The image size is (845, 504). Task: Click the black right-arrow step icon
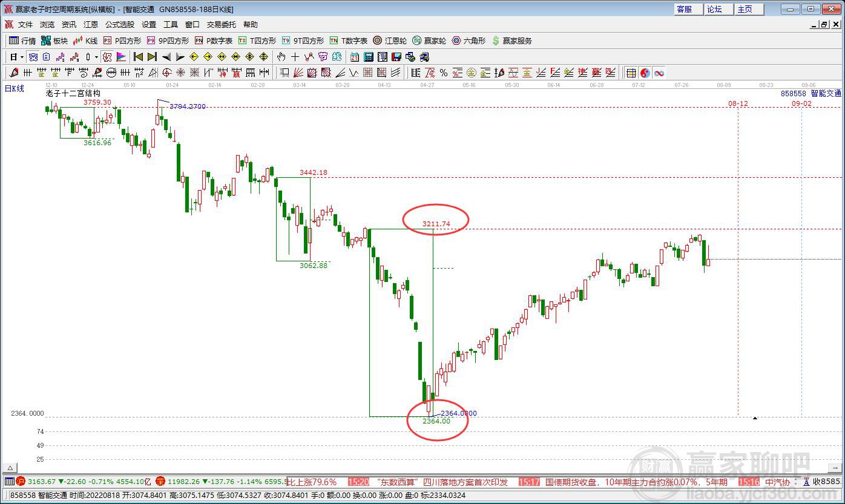coord(180,57)
